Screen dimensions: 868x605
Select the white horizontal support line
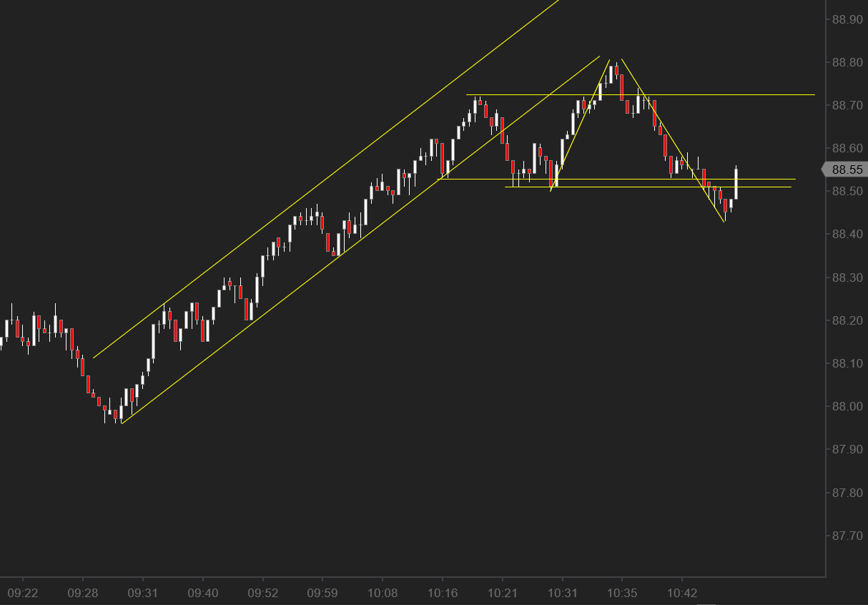[x=648, y=187]
